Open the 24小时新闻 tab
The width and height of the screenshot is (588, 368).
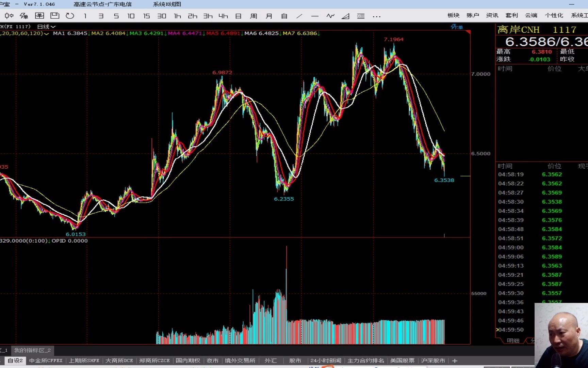(326, 361)
